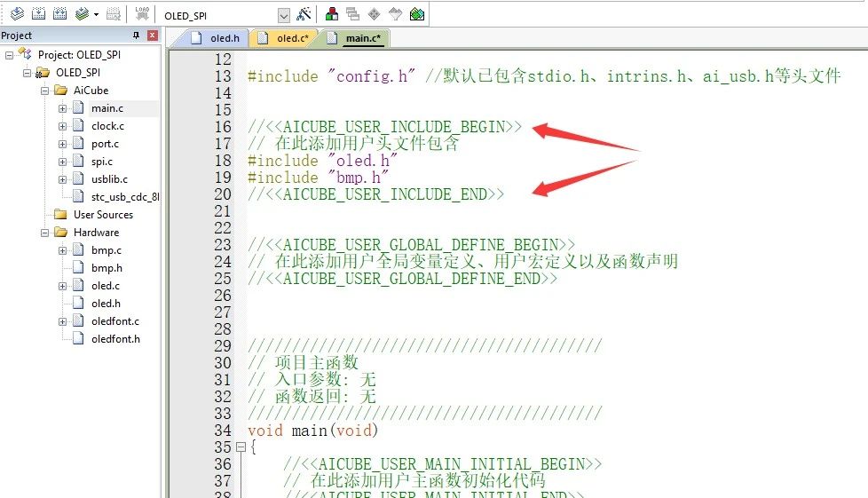
Task: Click the #include "config.h" code line
Action: pos(544,75)
